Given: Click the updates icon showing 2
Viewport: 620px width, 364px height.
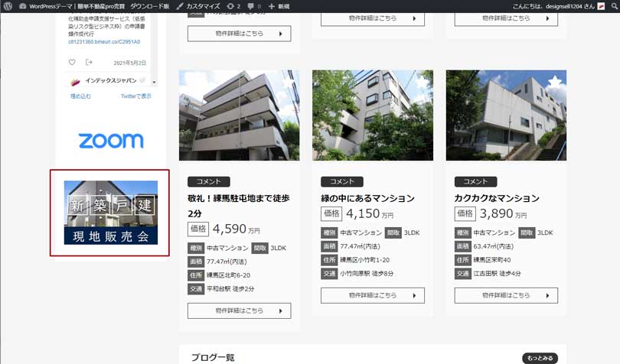Looking at the screenshot, I should (x=233, y=6).
